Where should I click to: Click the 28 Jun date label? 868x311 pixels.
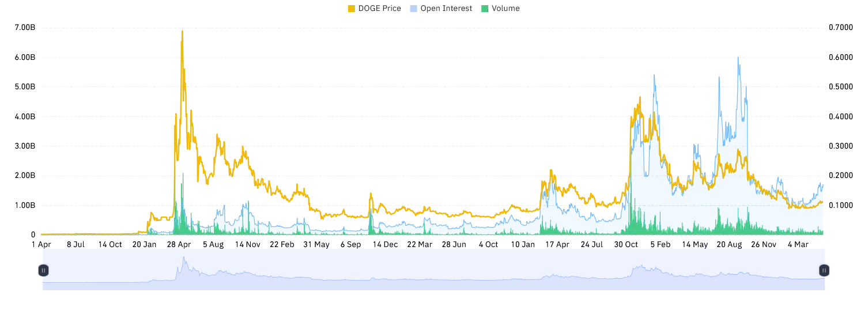tap(454, 244)
